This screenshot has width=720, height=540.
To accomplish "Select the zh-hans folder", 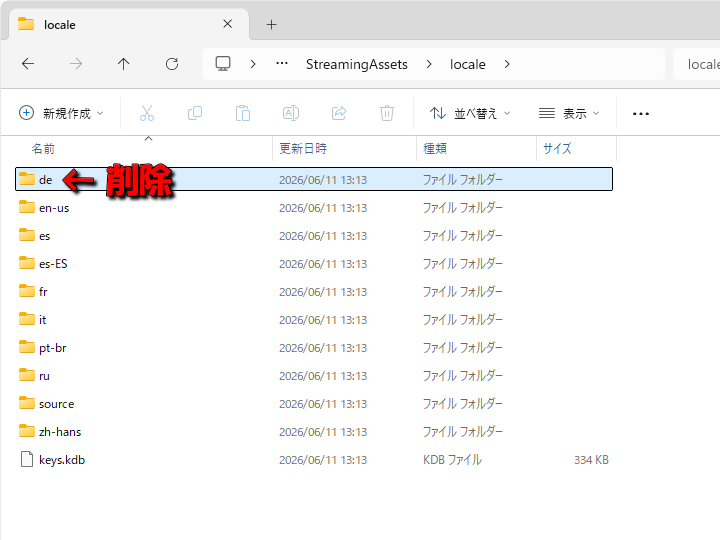I will [314, 432].
